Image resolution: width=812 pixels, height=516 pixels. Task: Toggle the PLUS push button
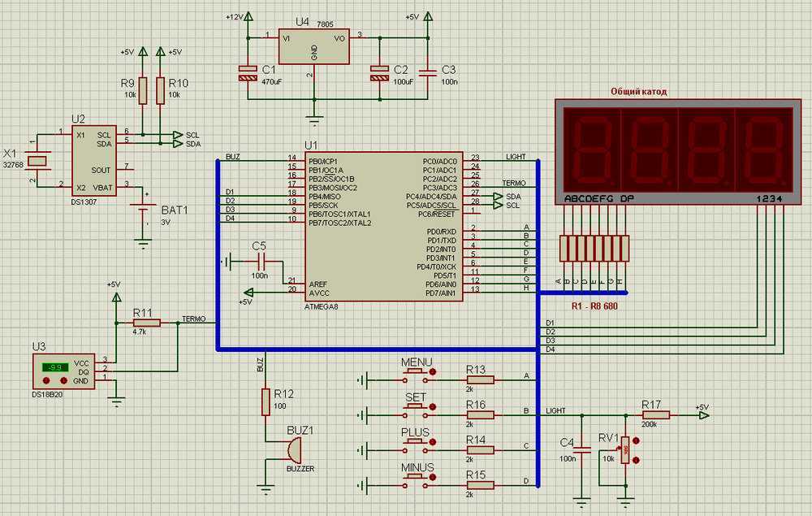click(417, 444)
